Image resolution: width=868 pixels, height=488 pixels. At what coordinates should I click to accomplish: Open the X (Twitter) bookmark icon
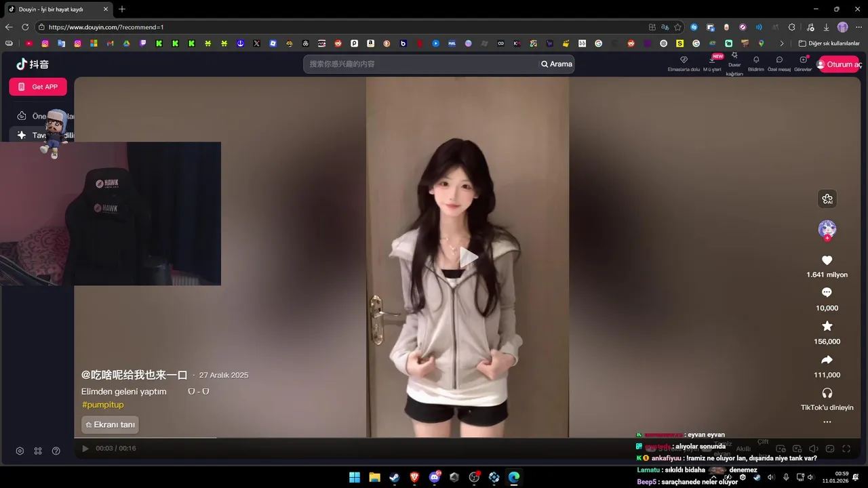pyautogui.click(x=256, y=43)
